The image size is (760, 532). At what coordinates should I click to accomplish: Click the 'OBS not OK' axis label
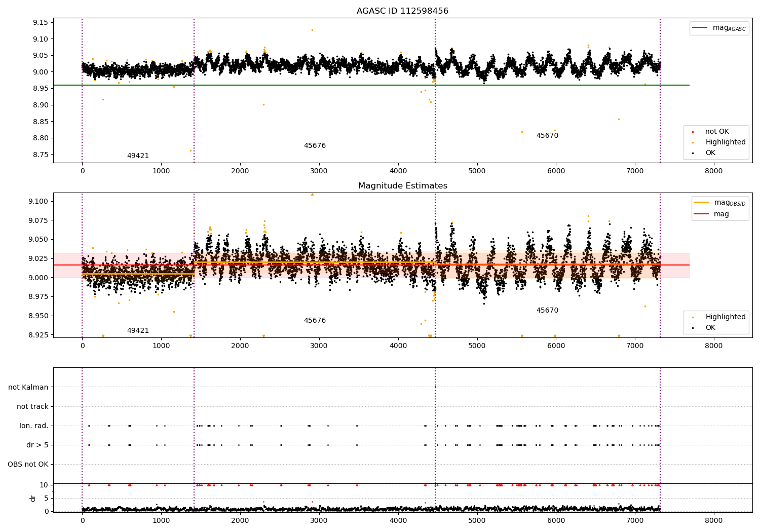point(28,465)
